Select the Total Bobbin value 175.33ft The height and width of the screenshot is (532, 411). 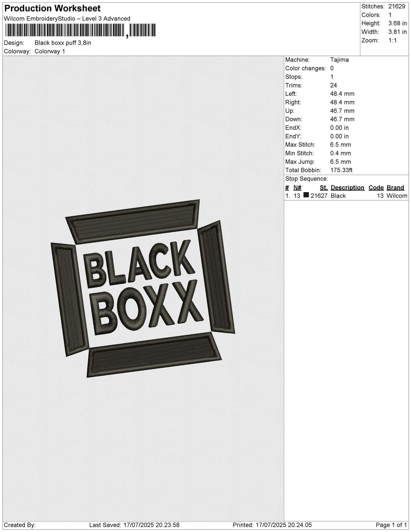341,170
